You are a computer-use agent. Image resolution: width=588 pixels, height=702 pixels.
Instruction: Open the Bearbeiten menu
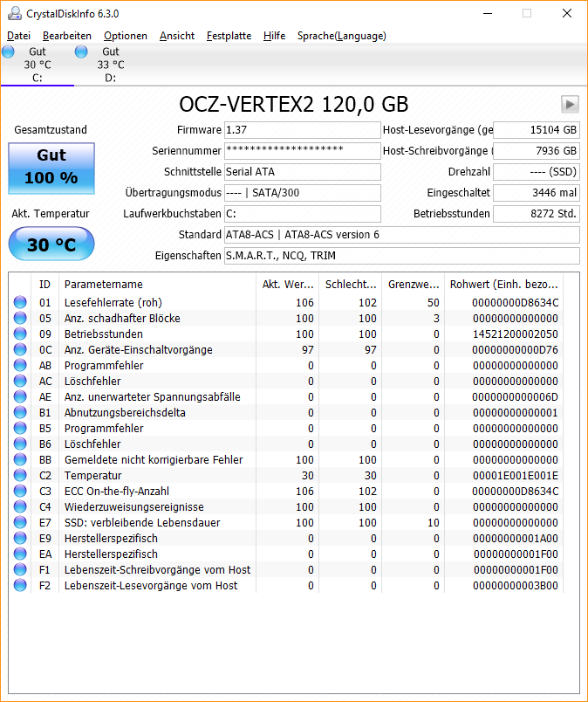click(67, 36)
